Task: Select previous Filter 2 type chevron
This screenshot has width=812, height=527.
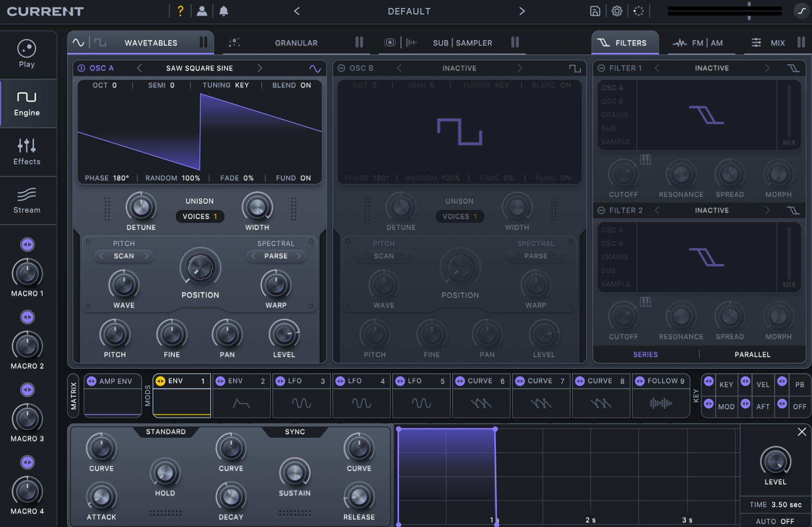Action: point(657,211)
